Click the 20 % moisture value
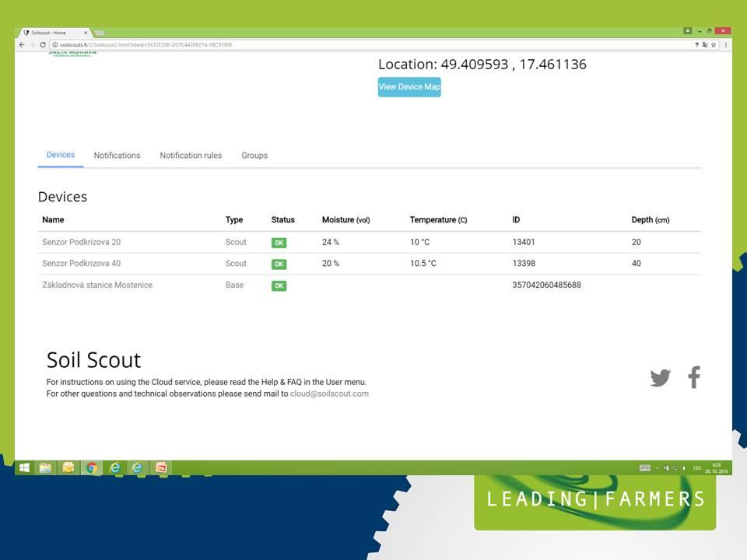747x560 pixels. coord(331,264)
